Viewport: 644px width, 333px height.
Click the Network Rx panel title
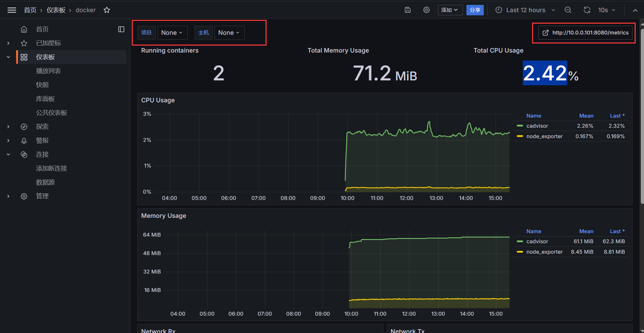click(158, 331)
